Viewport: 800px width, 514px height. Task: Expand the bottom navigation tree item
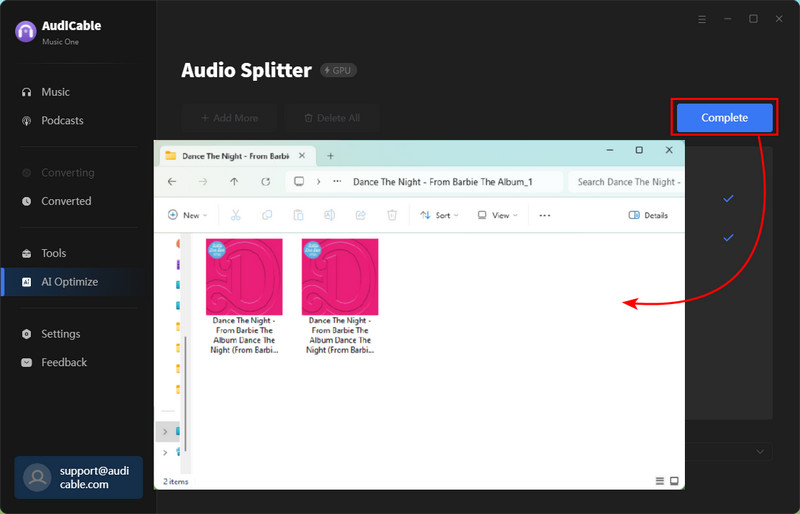[165, 452]
